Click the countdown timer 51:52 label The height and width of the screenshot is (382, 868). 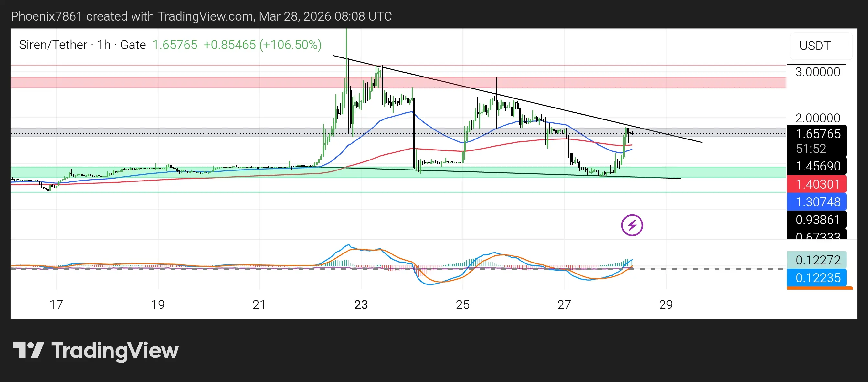[811, 149]
